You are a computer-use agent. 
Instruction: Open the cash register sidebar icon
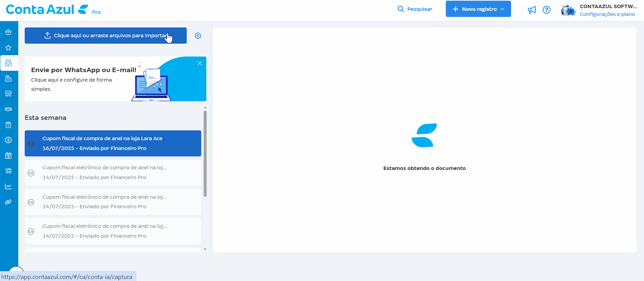pos(8,79)
